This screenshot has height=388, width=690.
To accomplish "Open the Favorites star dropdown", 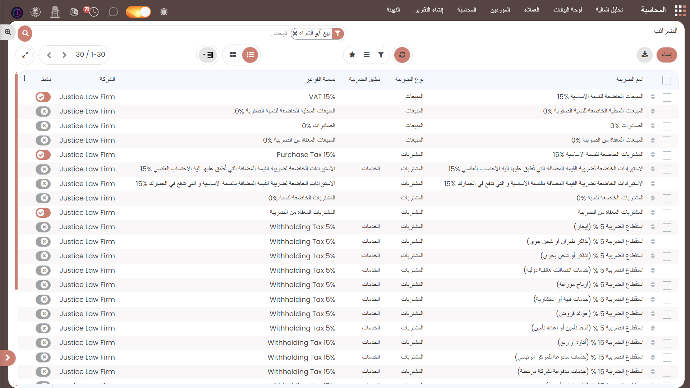I will 352,55.
